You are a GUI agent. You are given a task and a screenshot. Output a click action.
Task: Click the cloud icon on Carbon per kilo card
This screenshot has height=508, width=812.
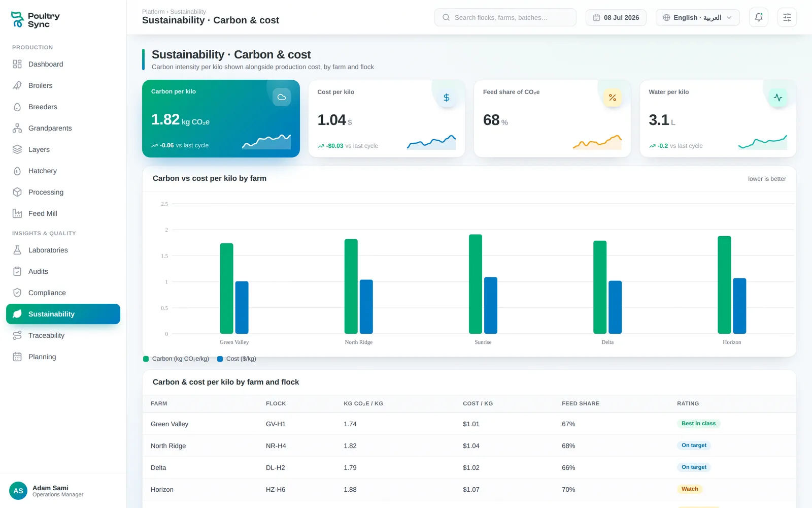click(x=282, y=97)
